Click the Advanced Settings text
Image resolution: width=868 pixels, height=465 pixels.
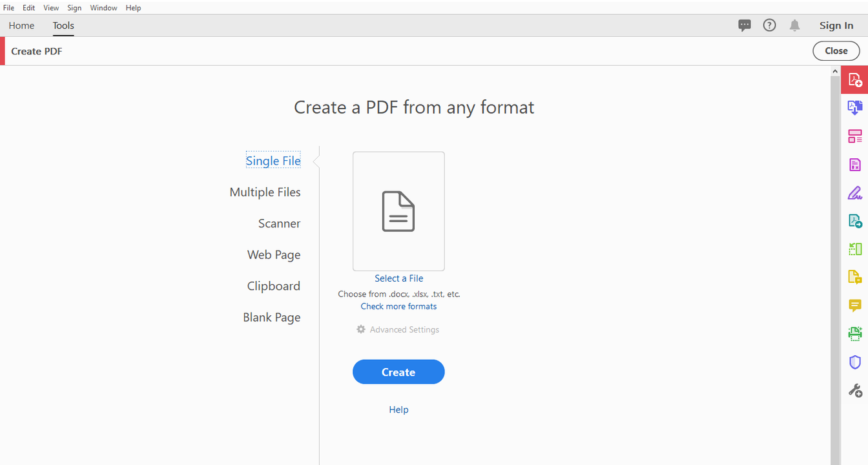coord(404,329)
